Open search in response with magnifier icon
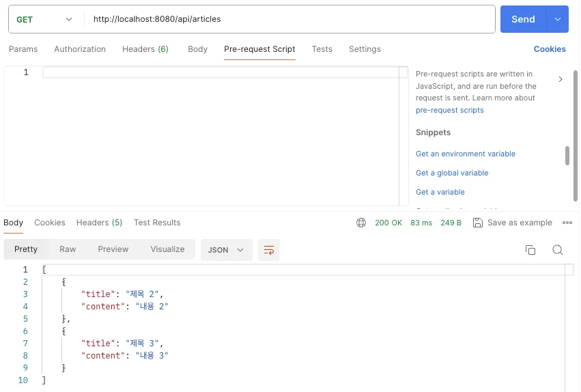This screenshot has width=581, height=392. [557, 250]
